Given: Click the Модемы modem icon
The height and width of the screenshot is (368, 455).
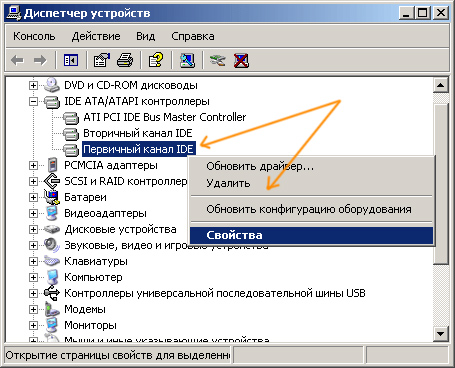Looking at the screenshot, I should (52, 309).
